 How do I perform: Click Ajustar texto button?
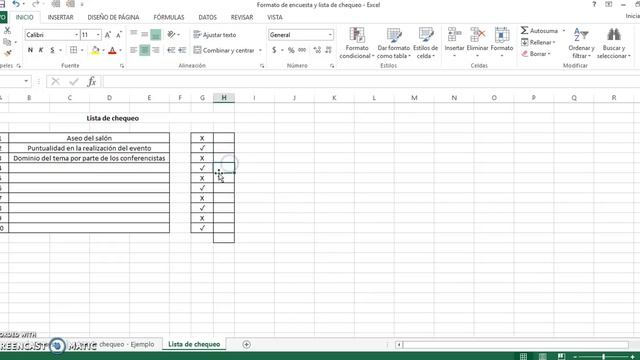[215, 35]
